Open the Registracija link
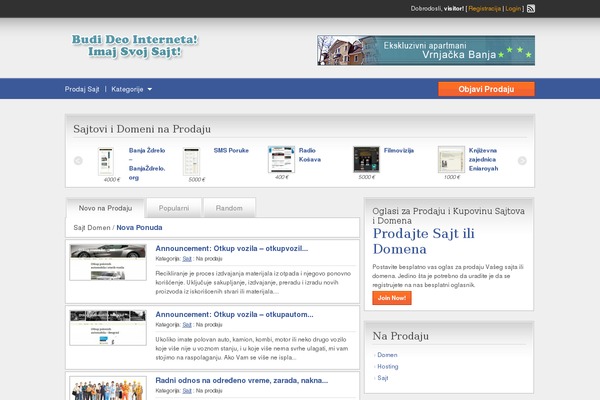This screenshot has height=400, width=600. pyautogui.click(x=484, y=8)
